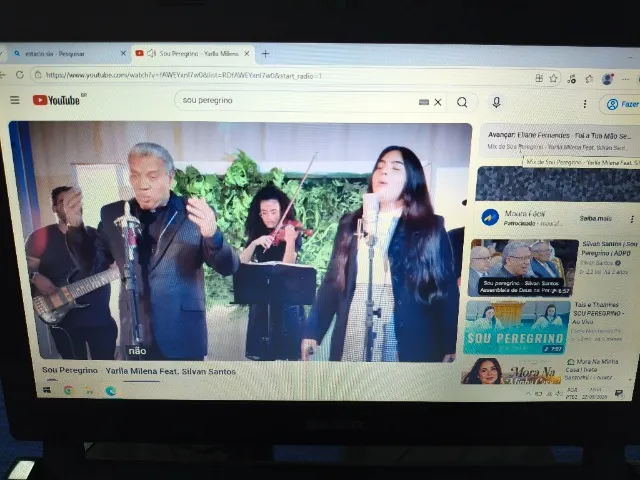This screenshot has height=480, width=640.
Task: Open the app available icon in address bar
Action: 539,78
